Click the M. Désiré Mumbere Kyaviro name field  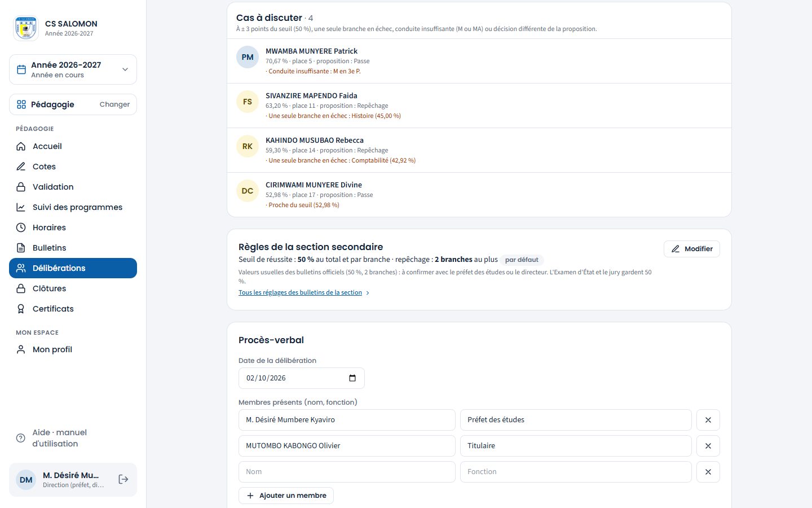point(347,420)
